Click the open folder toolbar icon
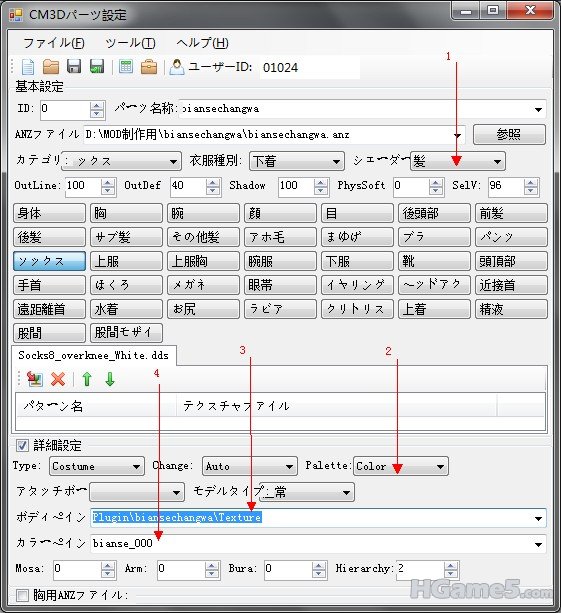Viewport: 561px width, 613px height. pyautogui.click(x=51, y=67)
